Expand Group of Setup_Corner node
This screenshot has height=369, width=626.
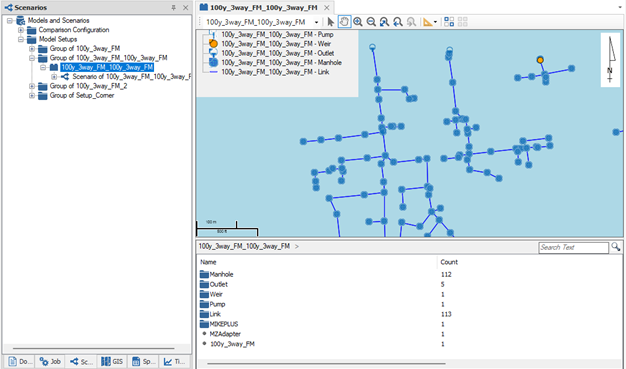click(x=32, y=95)
